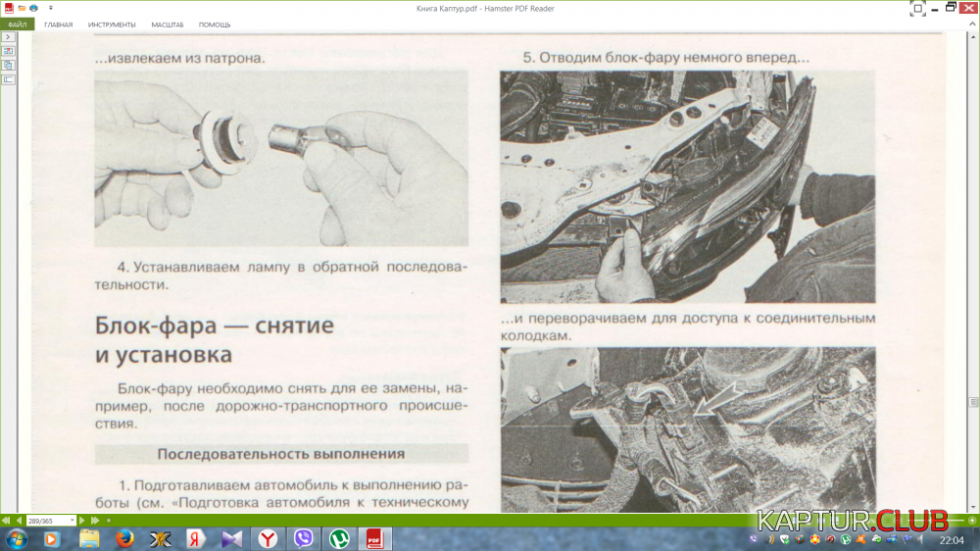Expand the left side panel with chevron
Screen dimensions: 980x551
(x=8, y=37)
